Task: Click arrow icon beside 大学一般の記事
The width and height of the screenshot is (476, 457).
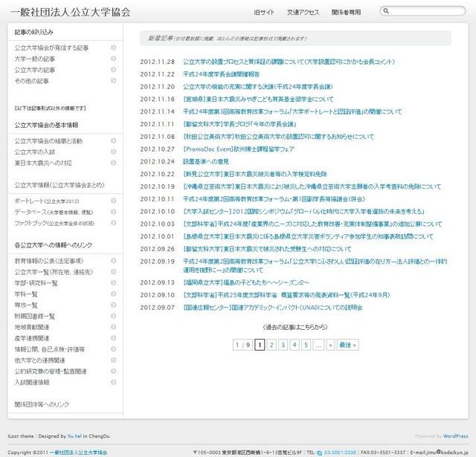Action: tap(113, 59)
